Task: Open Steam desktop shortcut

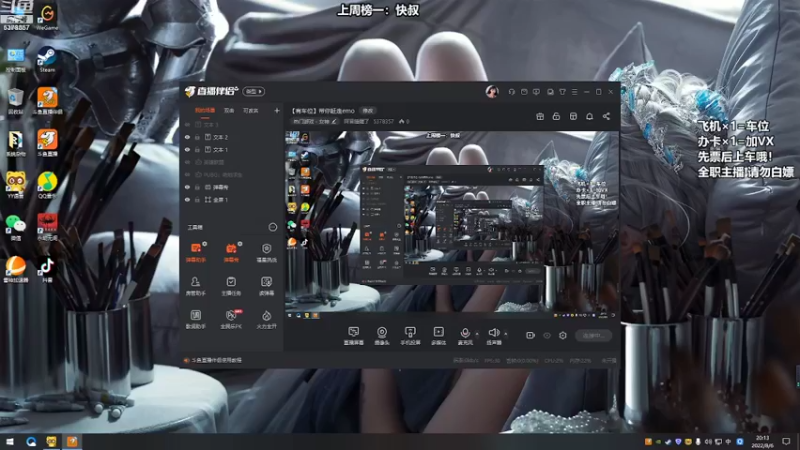Action: [47, 59]
